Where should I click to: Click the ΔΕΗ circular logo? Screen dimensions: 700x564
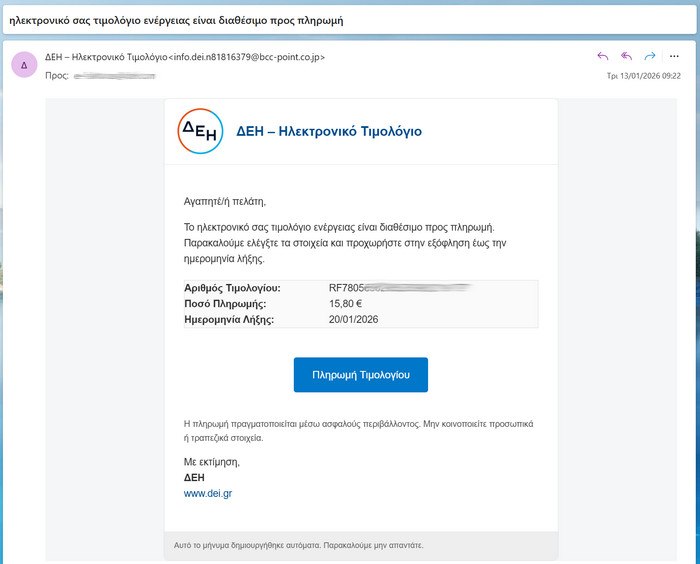pos(200,131)
